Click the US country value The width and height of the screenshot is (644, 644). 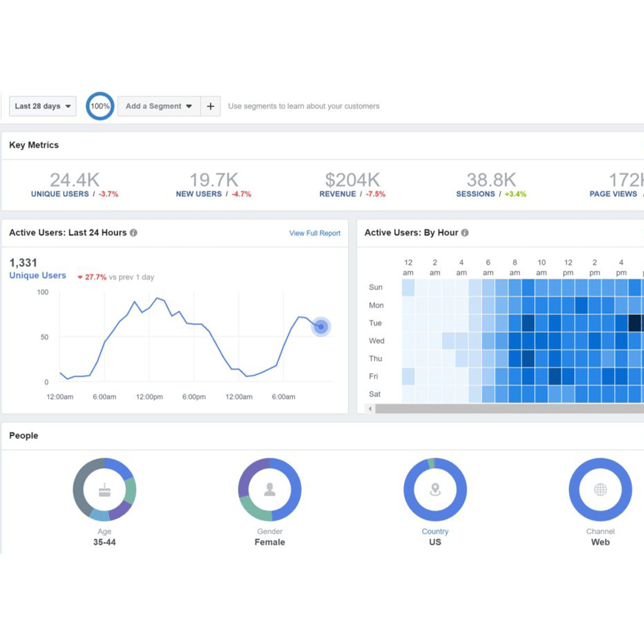point(435,542)
